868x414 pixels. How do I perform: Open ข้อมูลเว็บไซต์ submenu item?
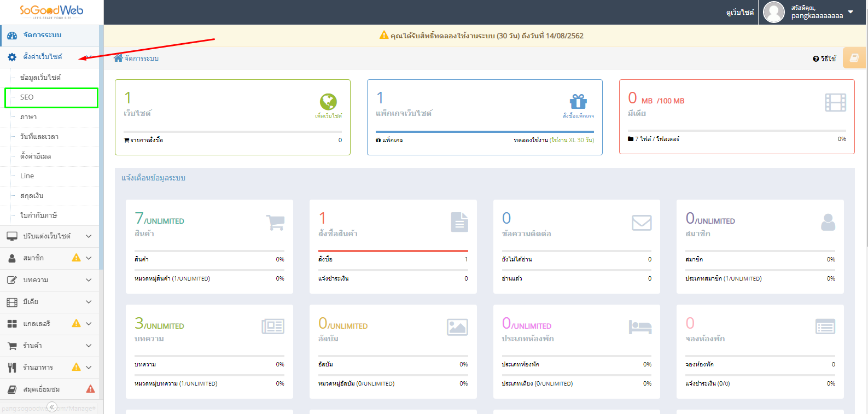point(40,78)
